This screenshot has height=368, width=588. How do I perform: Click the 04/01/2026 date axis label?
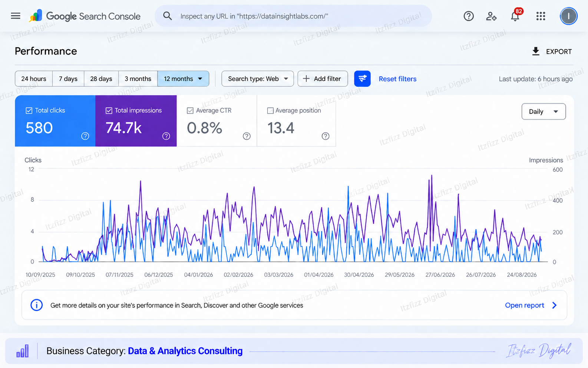[199, 275]
